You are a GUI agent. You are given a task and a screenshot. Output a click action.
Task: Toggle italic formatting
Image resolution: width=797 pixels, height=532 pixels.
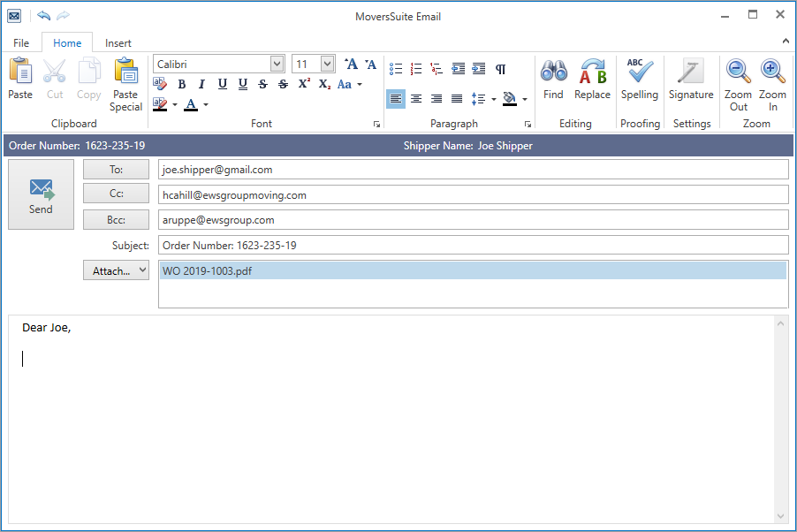201,85
